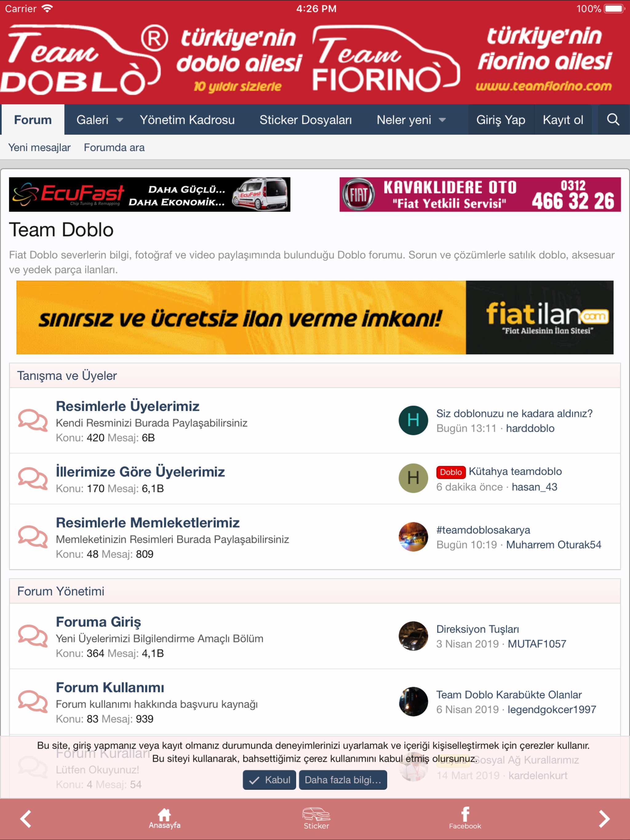This screenshot has width=630, height=840.
Task: Tap the forward arrow in bottom bar
Action: [x=604, y=818]
